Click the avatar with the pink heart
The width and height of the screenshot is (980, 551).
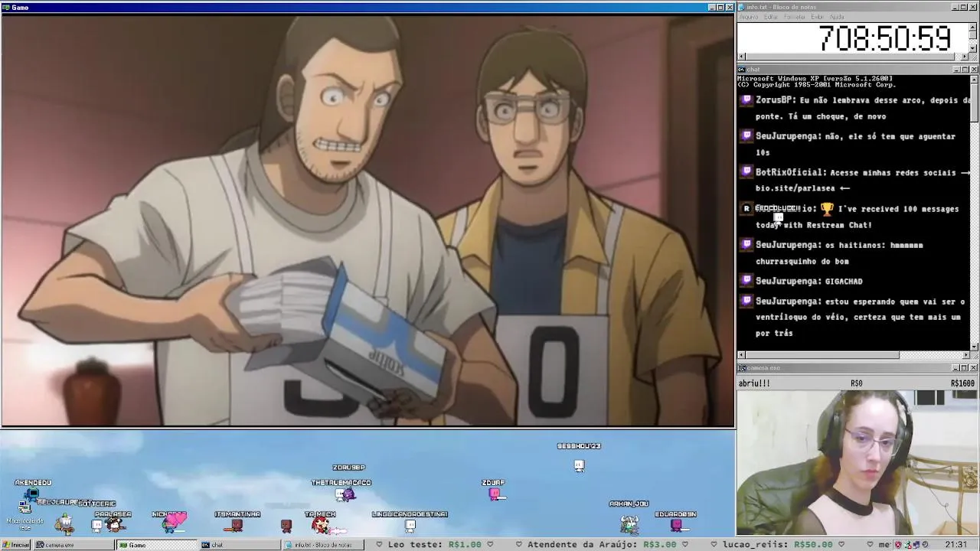[x=173, y=523]
